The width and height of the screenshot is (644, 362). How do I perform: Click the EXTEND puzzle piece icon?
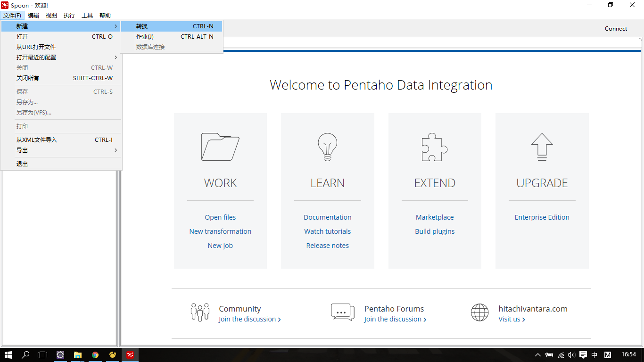(x=434, y=147)
